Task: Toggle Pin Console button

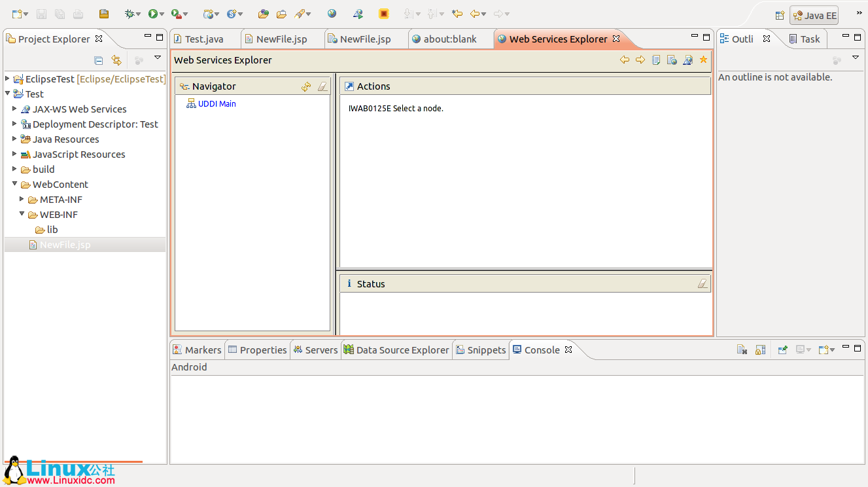Action: [782, 350]
